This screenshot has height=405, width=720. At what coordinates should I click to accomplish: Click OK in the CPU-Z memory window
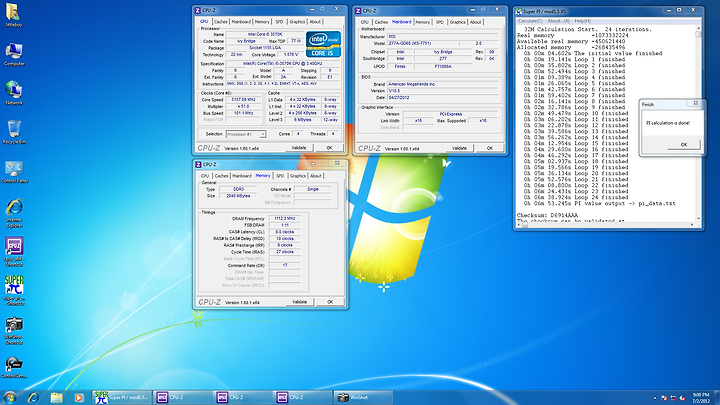coord(330,302)
